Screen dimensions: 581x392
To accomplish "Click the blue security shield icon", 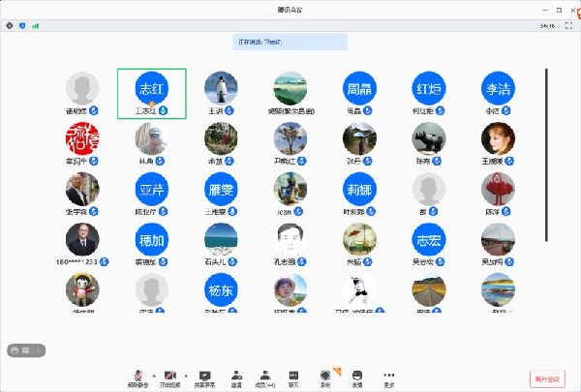I will (x=23, y=26).
